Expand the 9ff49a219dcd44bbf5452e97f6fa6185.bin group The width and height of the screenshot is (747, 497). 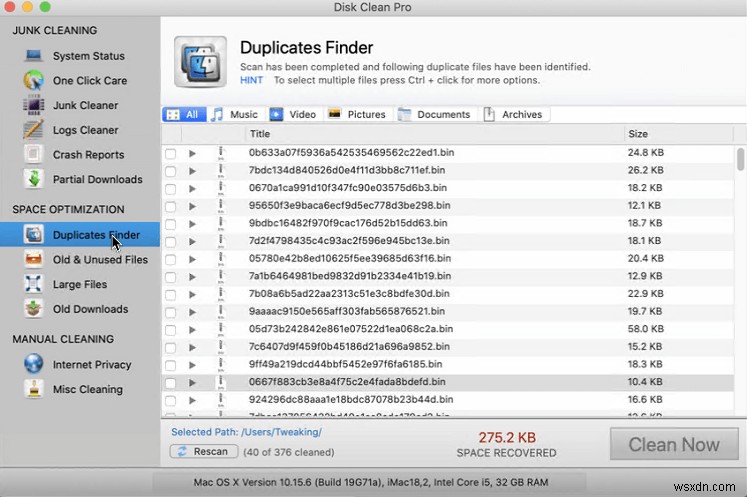(x=192, y=365)
